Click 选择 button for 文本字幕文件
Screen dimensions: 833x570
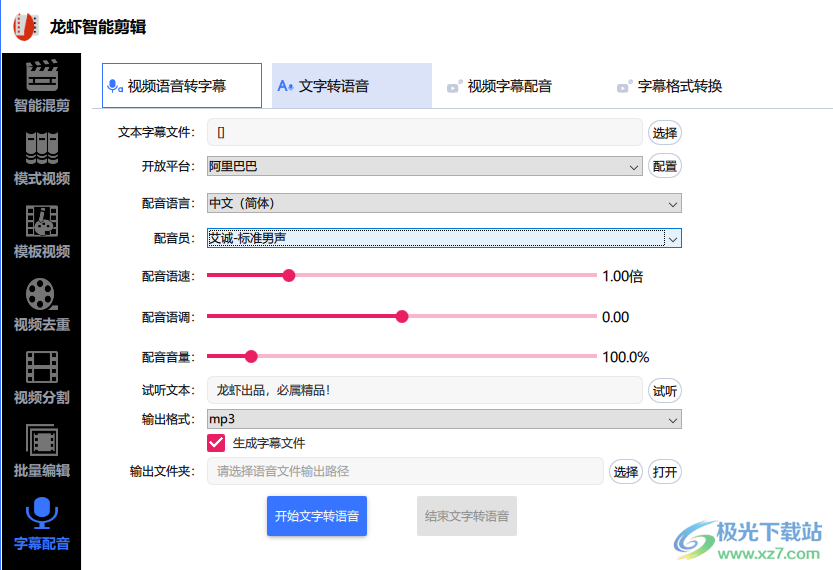tap(665, 133)
